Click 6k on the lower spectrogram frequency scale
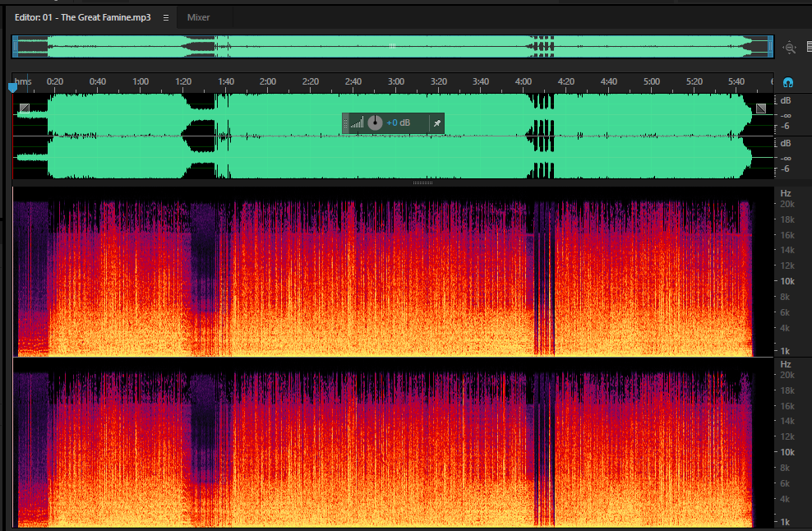This screenshot has height=531, width=812. point(785,483)
